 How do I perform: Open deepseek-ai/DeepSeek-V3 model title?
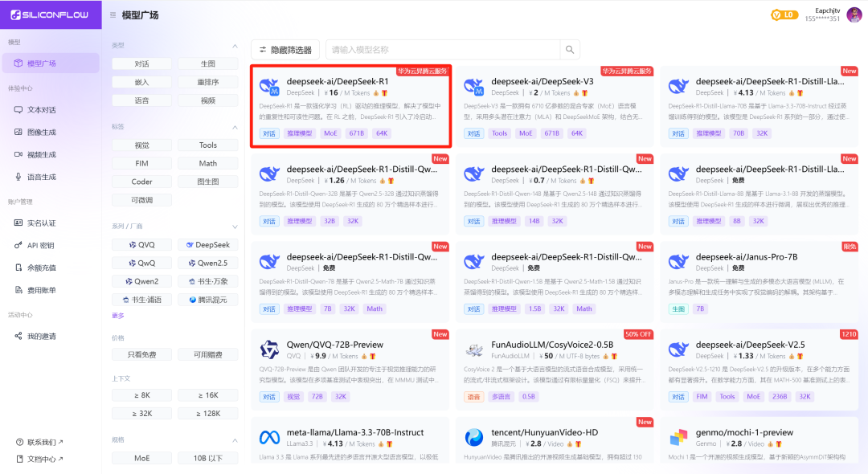point(542,81)
